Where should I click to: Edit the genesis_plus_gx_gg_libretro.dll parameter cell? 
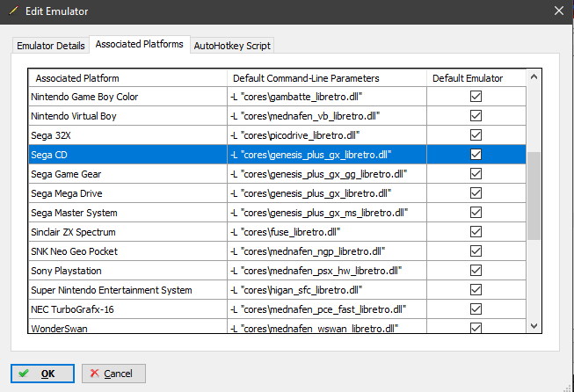[327, 174]
